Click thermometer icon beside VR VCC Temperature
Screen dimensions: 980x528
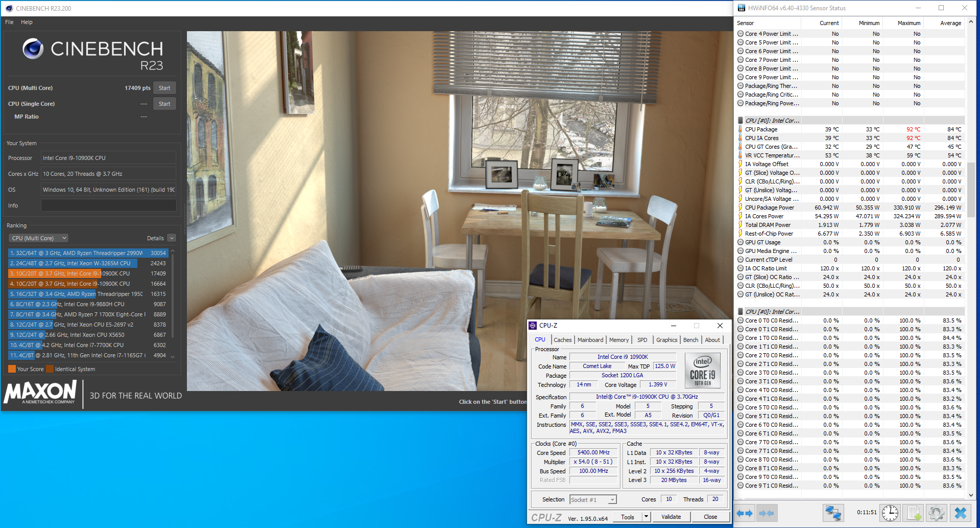pyautogui.click(x=740, y=155)
